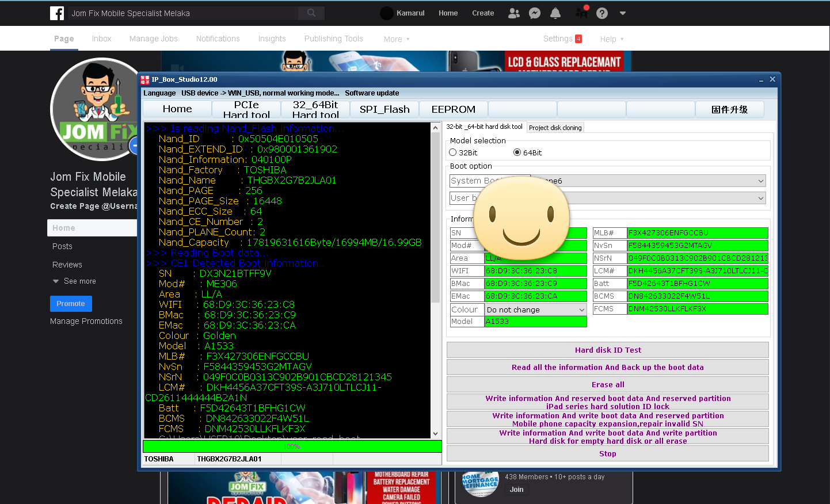Open the PCIe Hard tool tab
This screenshot has width=830, height=504.
(x=246, y=109)
